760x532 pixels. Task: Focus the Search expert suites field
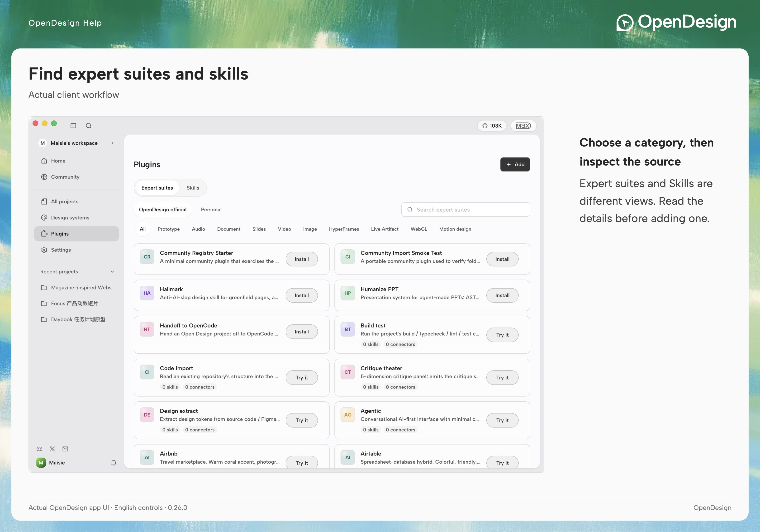pos(466,209)
